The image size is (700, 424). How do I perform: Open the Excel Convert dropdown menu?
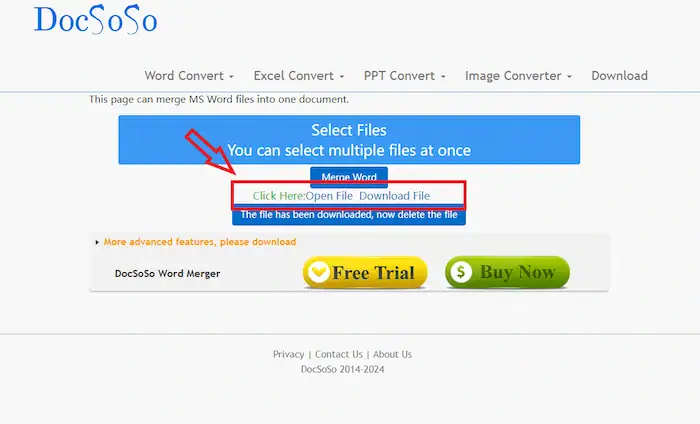coord(298,76)
